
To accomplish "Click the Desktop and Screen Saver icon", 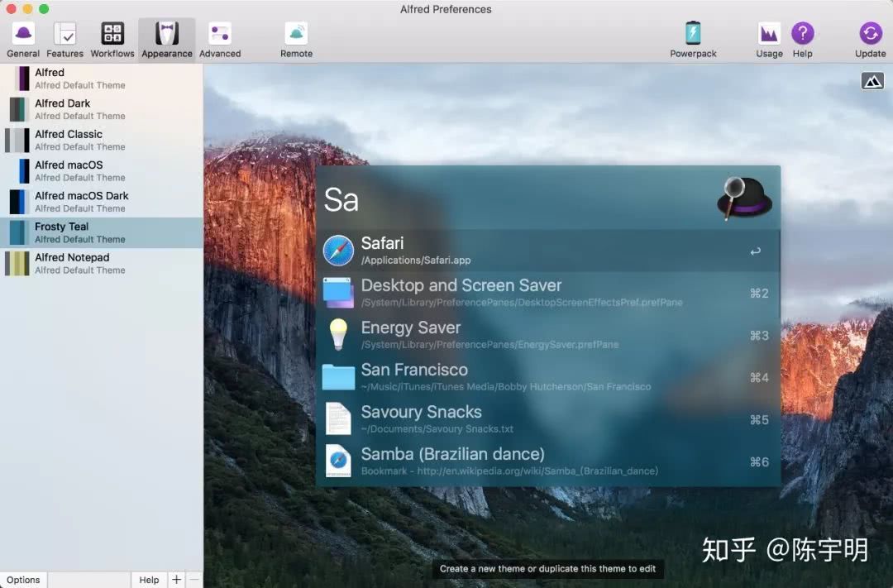I will tap(338, 293).
